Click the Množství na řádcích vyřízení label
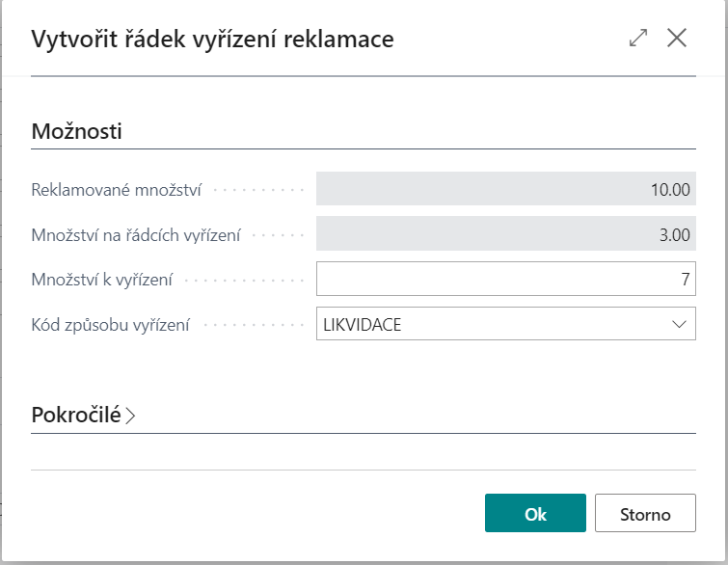 tap(136, 234)
